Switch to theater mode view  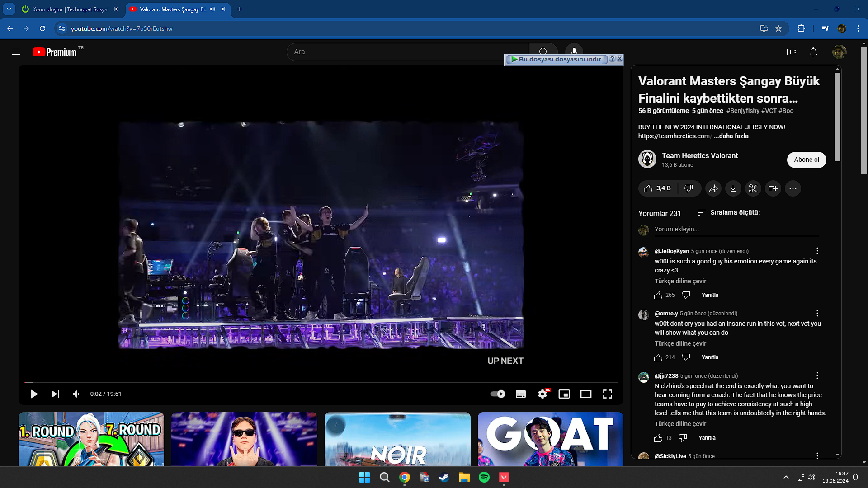585,394
